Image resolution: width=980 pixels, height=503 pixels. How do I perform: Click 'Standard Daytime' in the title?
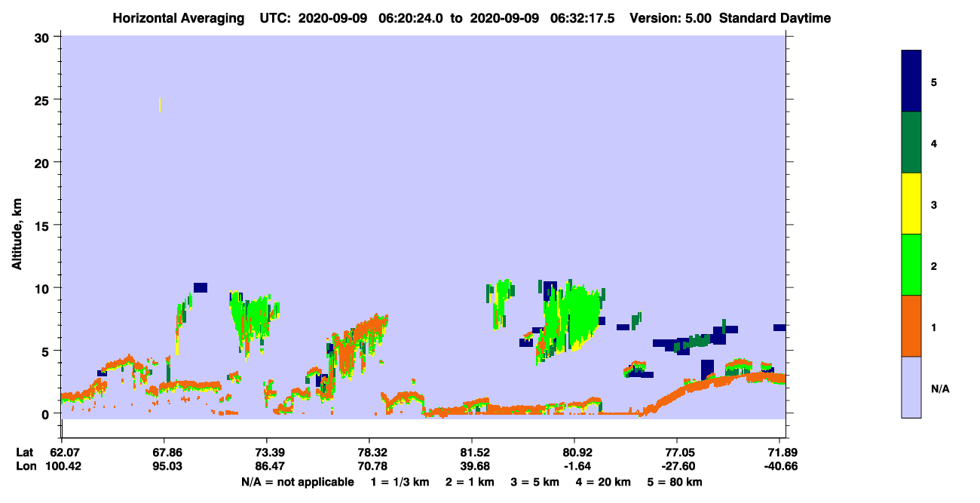coord(775,17)
